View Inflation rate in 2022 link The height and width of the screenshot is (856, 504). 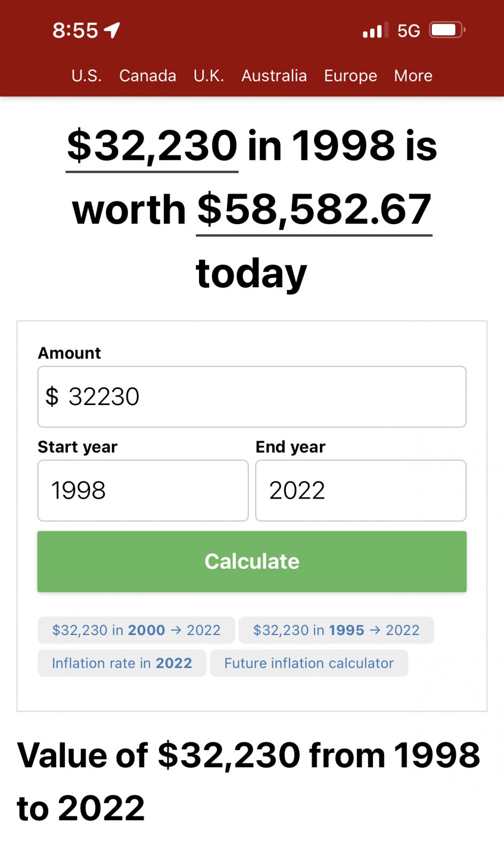tap(122, 663)
